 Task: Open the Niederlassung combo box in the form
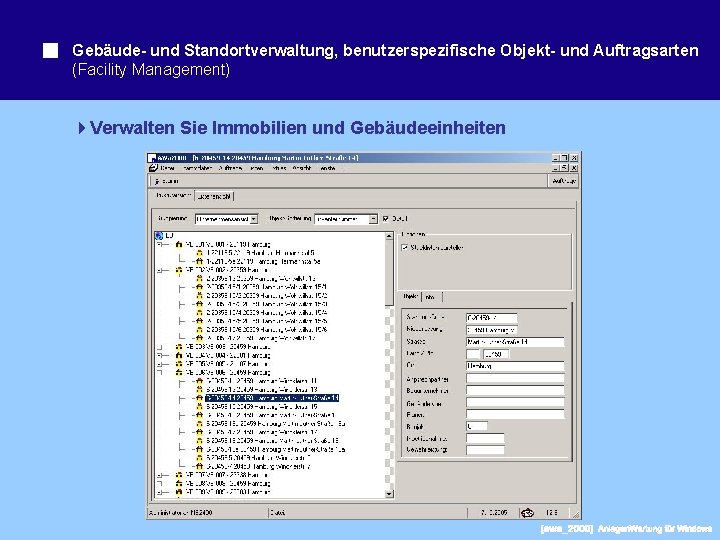[492, 330]
